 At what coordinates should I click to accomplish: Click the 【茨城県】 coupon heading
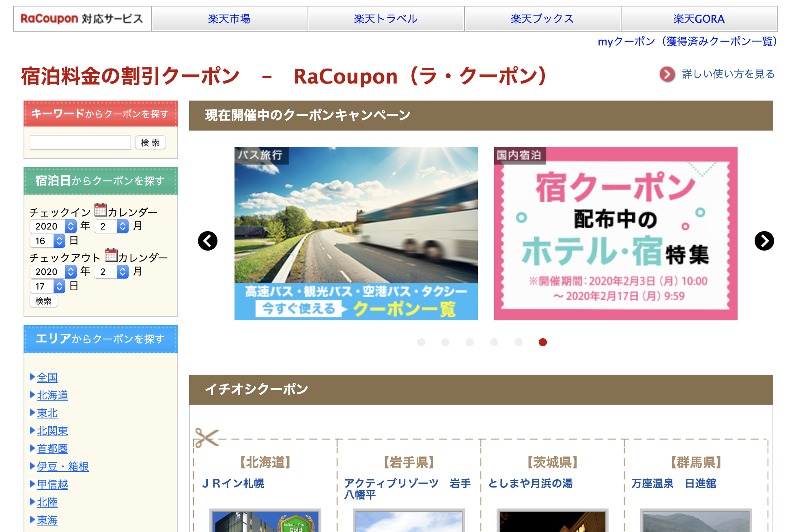553,462
